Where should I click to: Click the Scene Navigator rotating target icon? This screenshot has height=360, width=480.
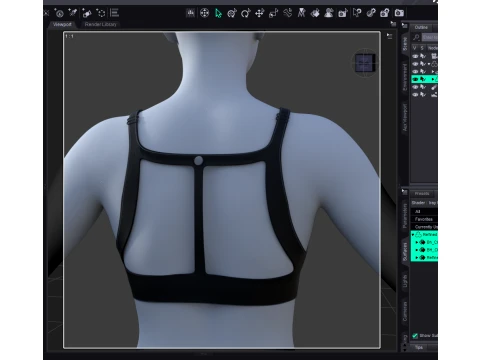[x=232, y=13]
